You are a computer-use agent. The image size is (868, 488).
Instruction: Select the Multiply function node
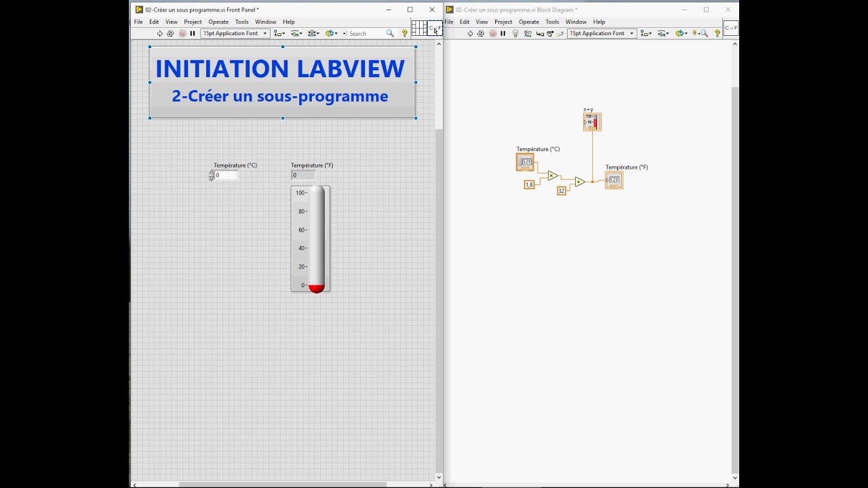tap(553, 176)
